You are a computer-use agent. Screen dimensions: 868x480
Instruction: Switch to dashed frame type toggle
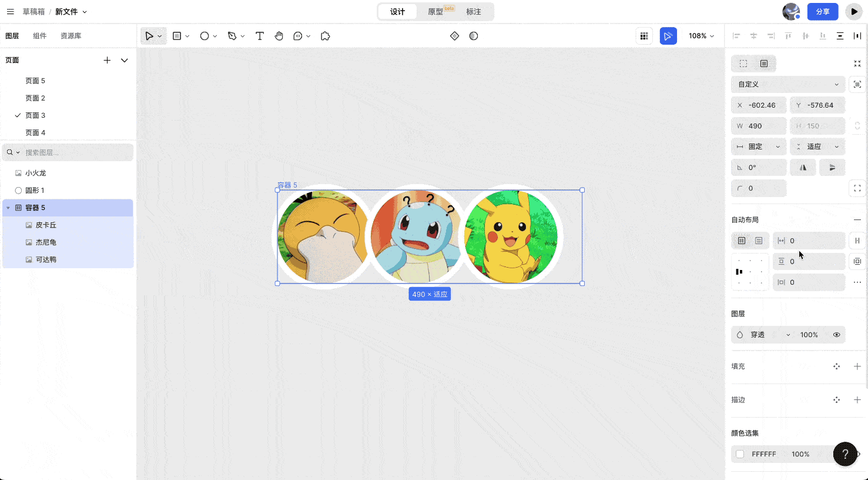(x=743, y=64)
